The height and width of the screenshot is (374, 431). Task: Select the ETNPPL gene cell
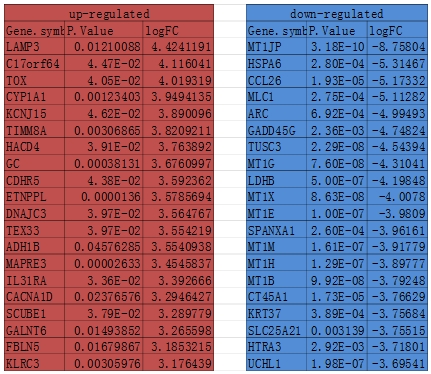[x=34, y=197]
